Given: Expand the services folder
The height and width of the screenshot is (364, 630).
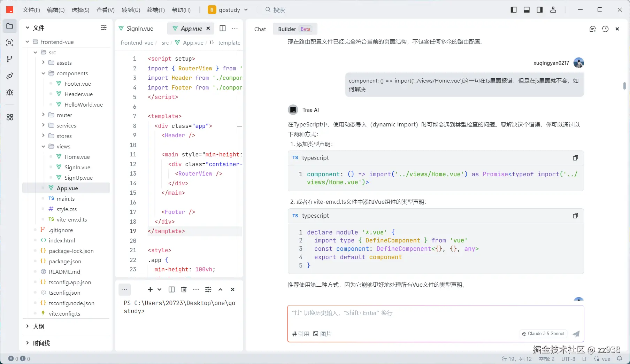Looking at the screenshot, I should [43, 125].
